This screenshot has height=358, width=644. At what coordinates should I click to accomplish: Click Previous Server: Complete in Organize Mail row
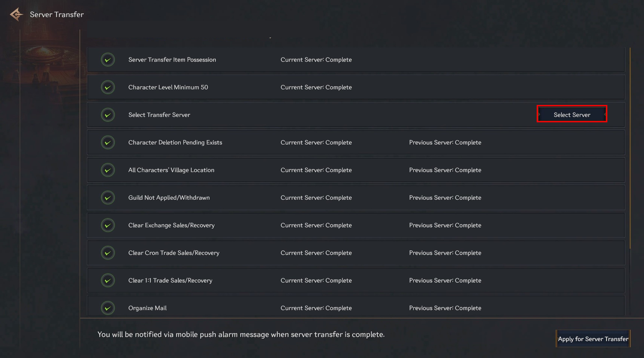pyautogui.click(x=445, y=308)
